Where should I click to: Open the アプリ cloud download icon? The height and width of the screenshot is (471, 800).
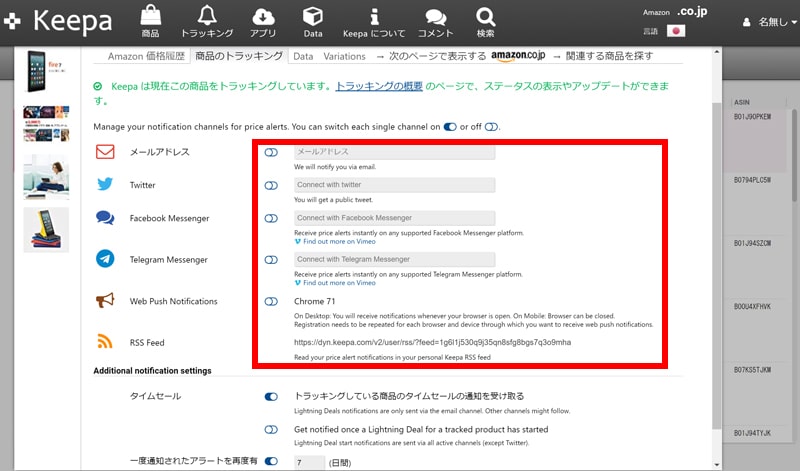coord(263,21)
